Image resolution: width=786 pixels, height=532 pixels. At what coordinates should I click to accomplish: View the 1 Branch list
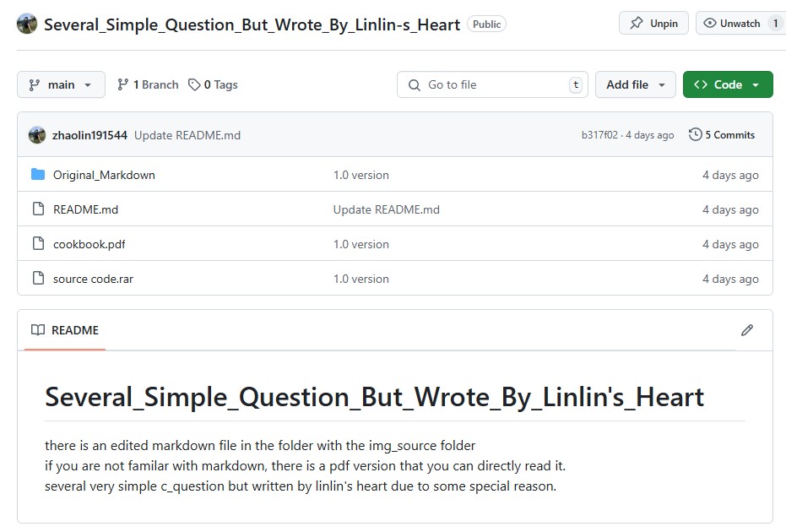point(148,84)
